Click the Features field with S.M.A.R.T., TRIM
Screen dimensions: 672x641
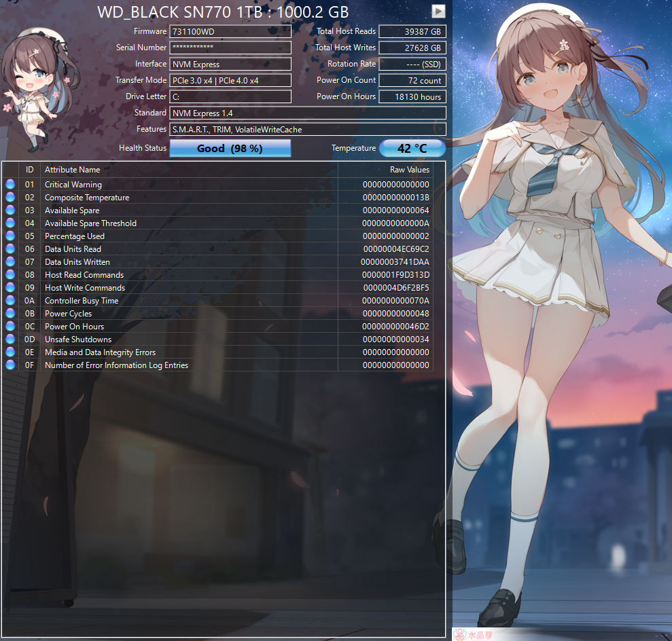tap(308, 129)
